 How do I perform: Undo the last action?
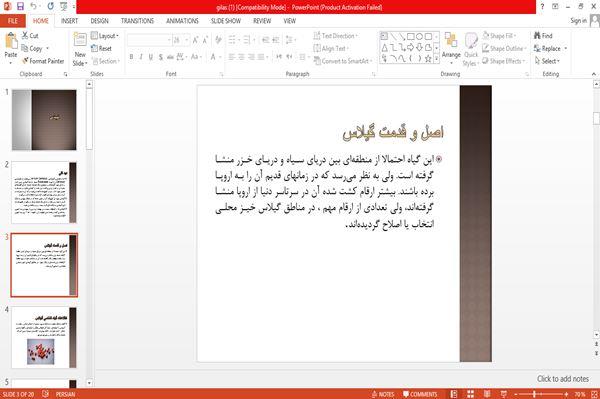tap(33, 6)
